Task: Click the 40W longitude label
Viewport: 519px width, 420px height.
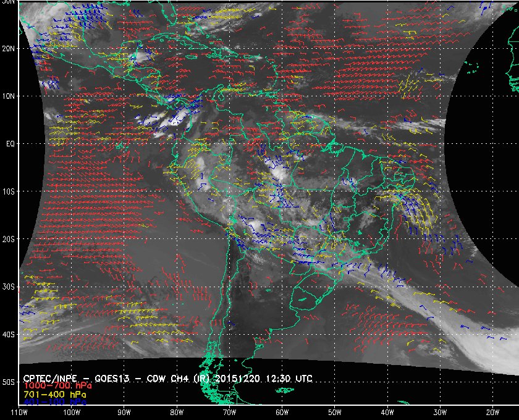Action: (x=387, y=413)
